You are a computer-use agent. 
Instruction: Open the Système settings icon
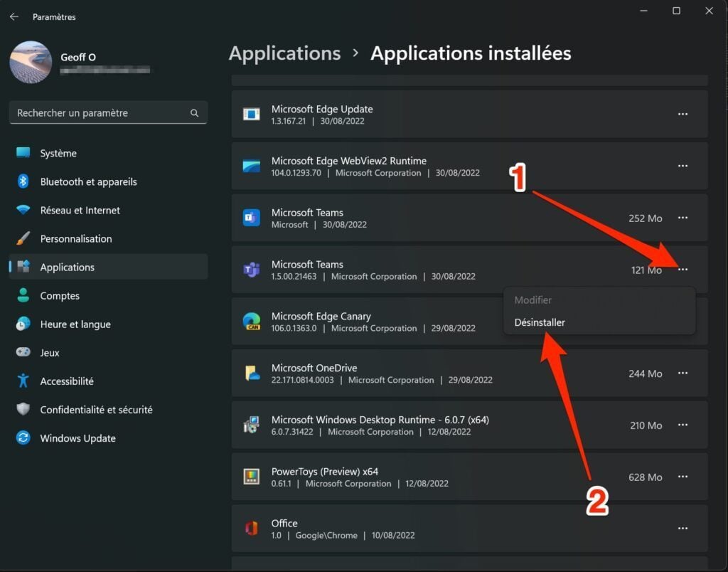(23, 153)
